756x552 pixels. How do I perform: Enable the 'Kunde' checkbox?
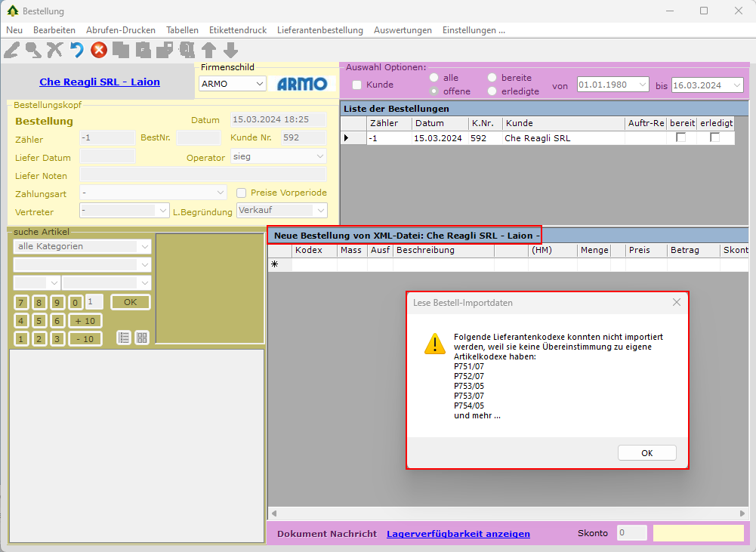tap(357, 85)
